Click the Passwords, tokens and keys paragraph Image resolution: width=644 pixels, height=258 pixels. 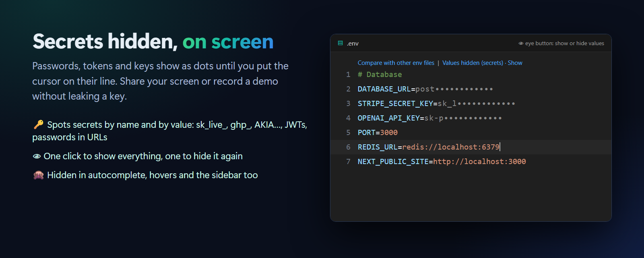[x=160, y=81]
